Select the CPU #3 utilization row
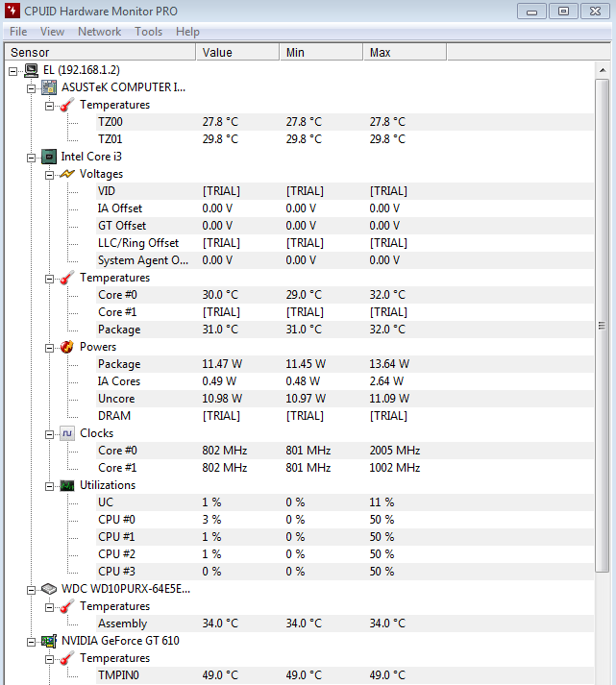This screenshot has width=616, height=685. pos(345,572)
